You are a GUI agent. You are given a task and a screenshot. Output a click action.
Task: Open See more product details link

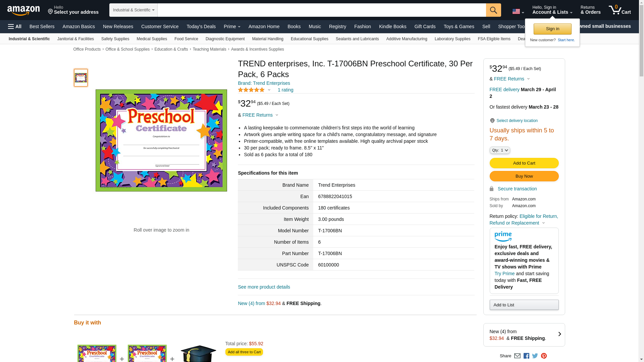(264, 287)
